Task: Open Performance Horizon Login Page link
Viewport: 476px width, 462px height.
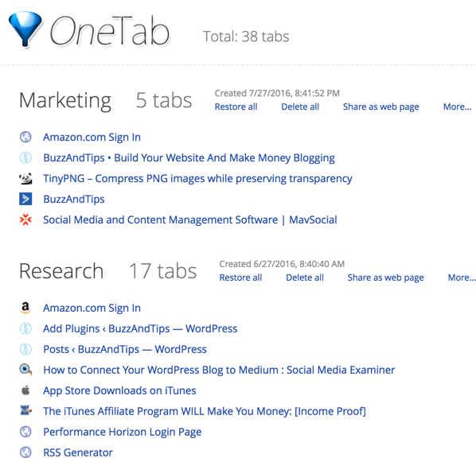Action: coord(122,432)
